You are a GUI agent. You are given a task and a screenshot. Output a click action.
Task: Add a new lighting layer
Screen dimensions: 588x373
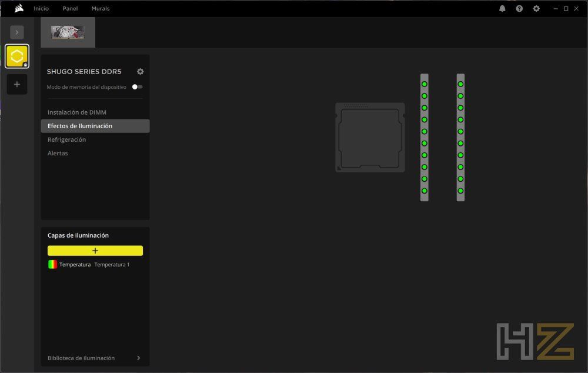click(x=95, y=251)
